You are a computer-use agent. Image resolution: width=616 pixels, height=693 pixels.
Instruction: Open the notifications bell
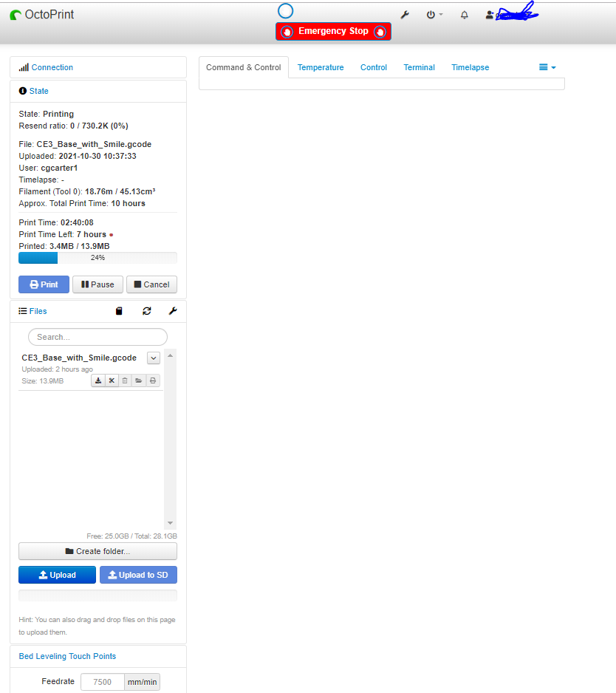pyautogui.click(x=465, y=15)
